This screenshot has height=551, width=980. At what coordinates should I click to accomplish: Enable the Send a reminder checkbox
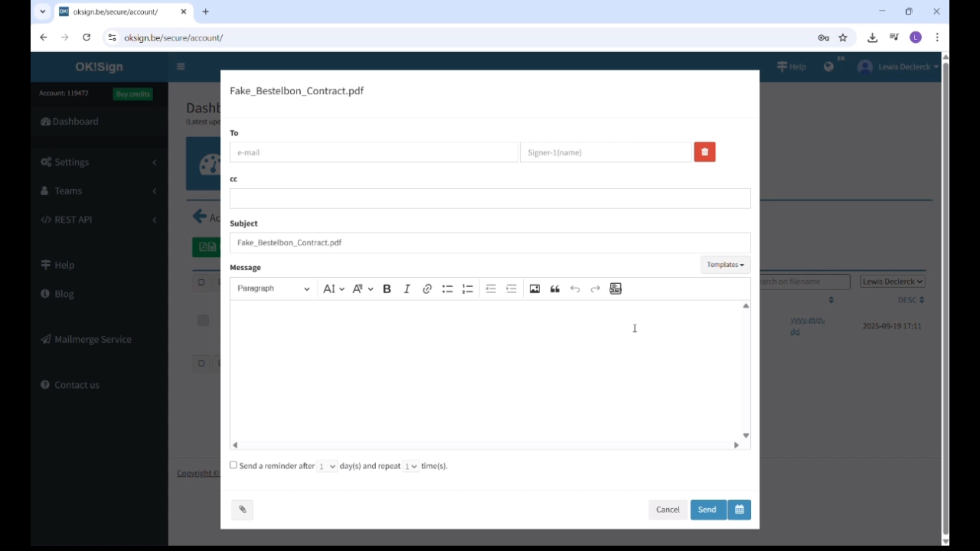pos(234,465)
